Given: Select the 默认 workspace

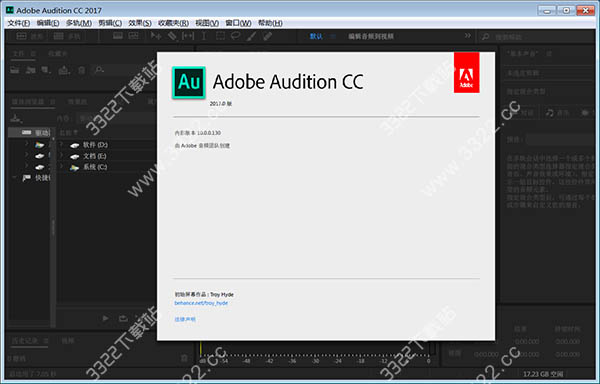Looking at the screenshot, I should 316,36.
